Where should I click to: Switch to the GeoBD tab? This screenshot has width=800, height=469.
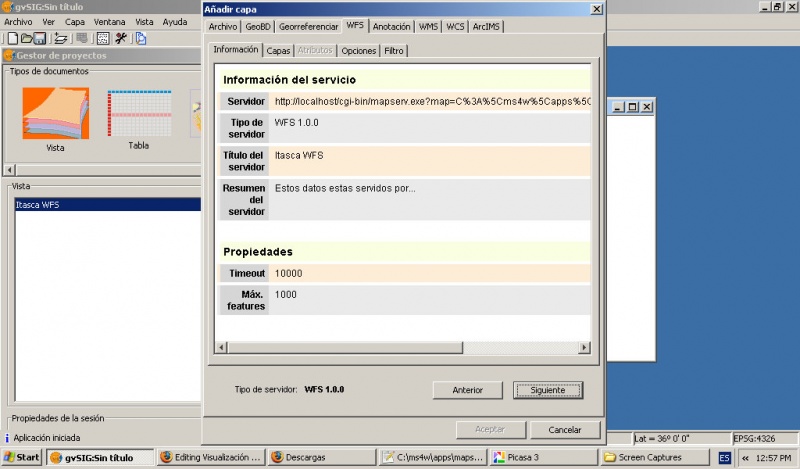pos(258,26)
